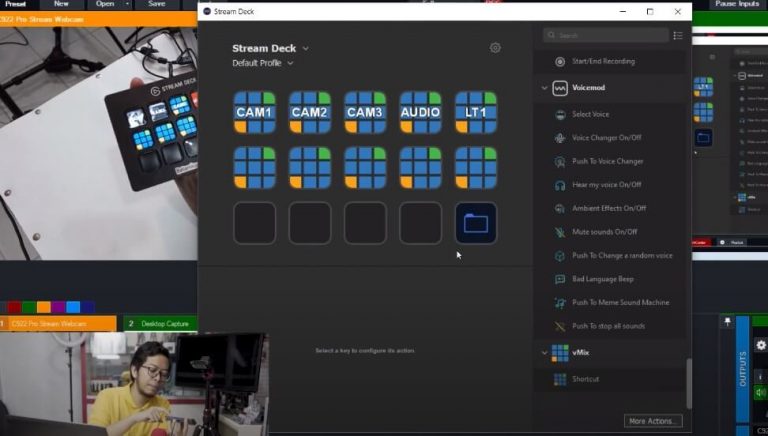Choose the Select Voice action
The width and height of the screenshot is (768, 436).
(x=589, y=114)
